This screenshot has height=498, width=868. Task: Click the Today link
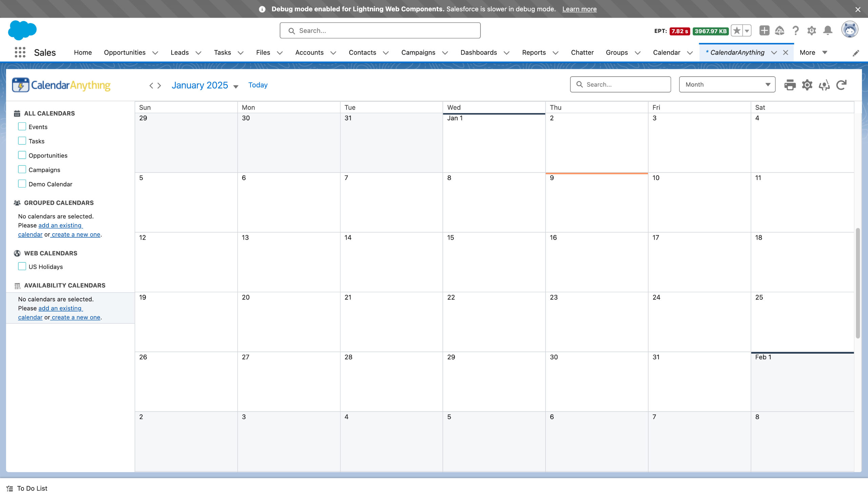point(258,85)
